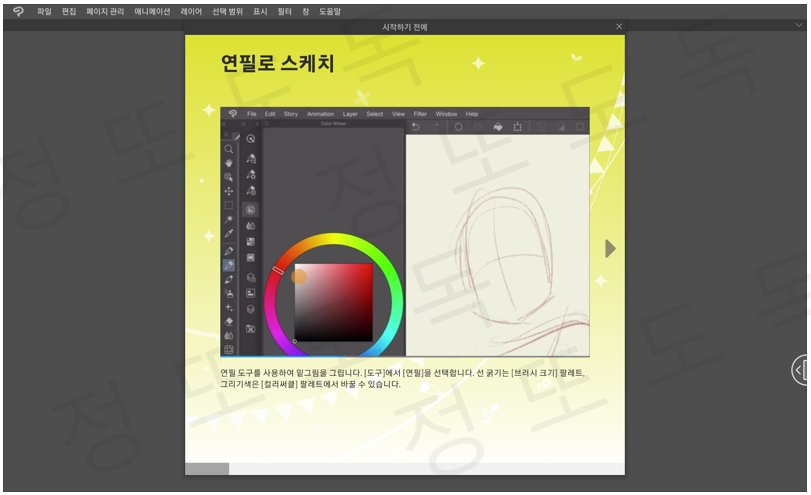The width and height of the screenshot is (811, 495).
Task: Expand the collapsed panel at right edge
Action: point(800,370)
